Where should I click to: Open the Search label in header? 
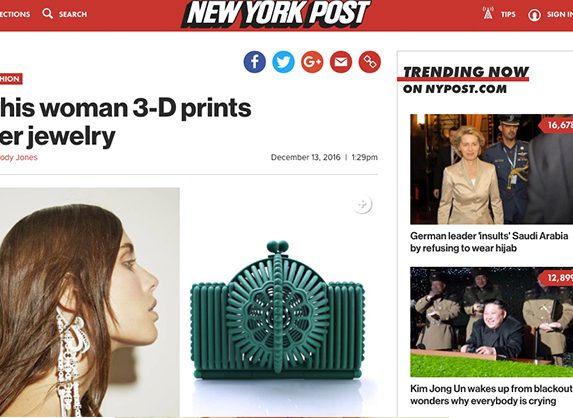coord(73,14)
